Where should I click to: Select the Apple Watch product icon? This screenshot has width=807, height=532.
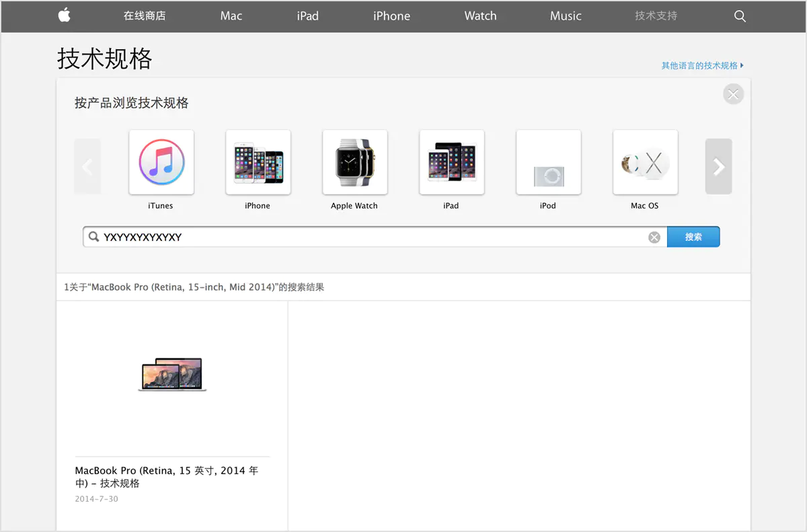point(354,162)
